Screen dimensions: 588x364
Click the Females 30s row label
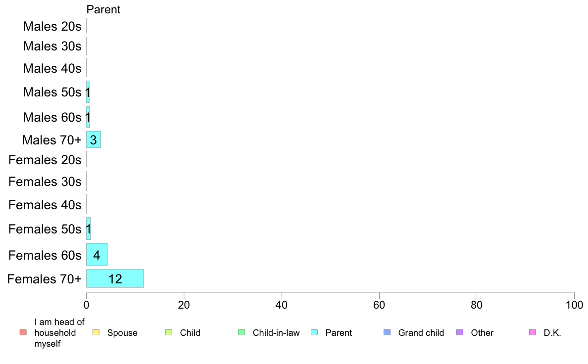point(45,182)
